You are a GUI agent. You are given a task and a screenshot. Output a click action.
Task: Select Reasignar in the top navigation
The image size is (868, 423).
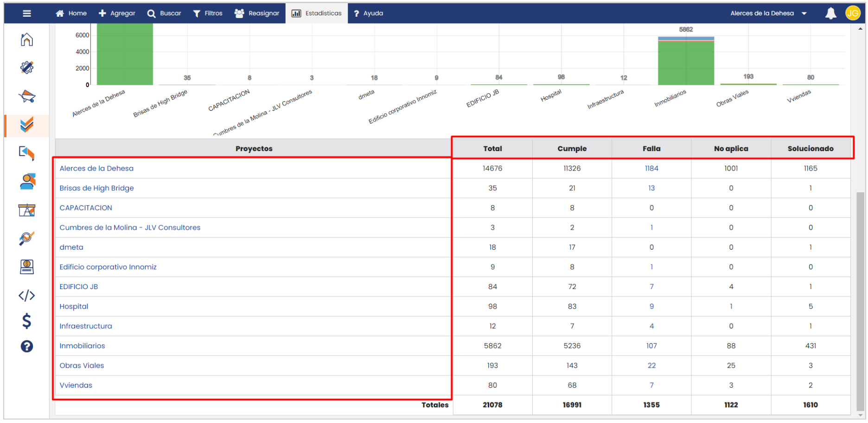tap(257, 13)
